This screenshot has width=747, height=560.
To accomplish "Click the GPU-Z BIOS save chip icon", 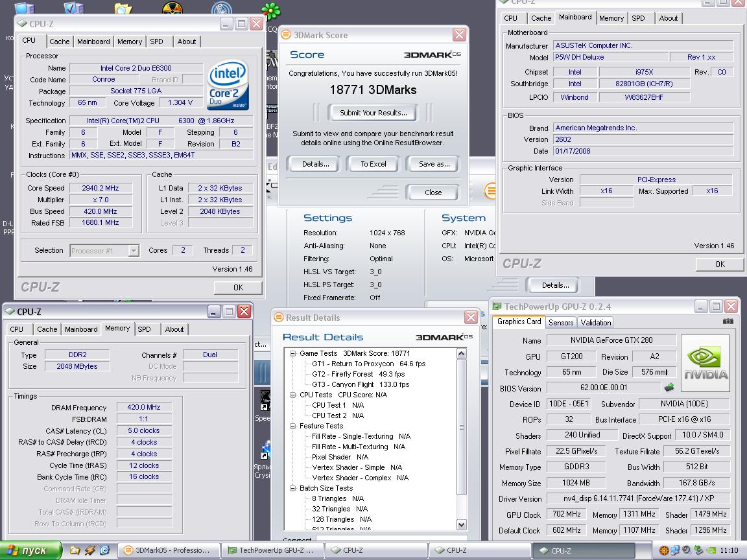I will click(x=669, y=387).
